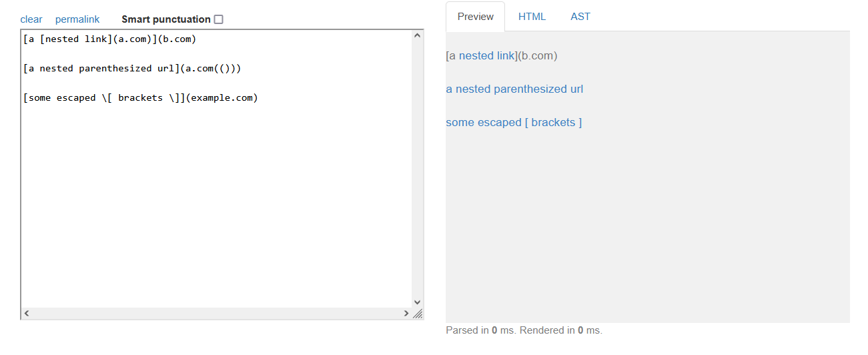Open the AST tab
Image resolution: width=868 pixels, height=355 pixels.
point(580,17)
